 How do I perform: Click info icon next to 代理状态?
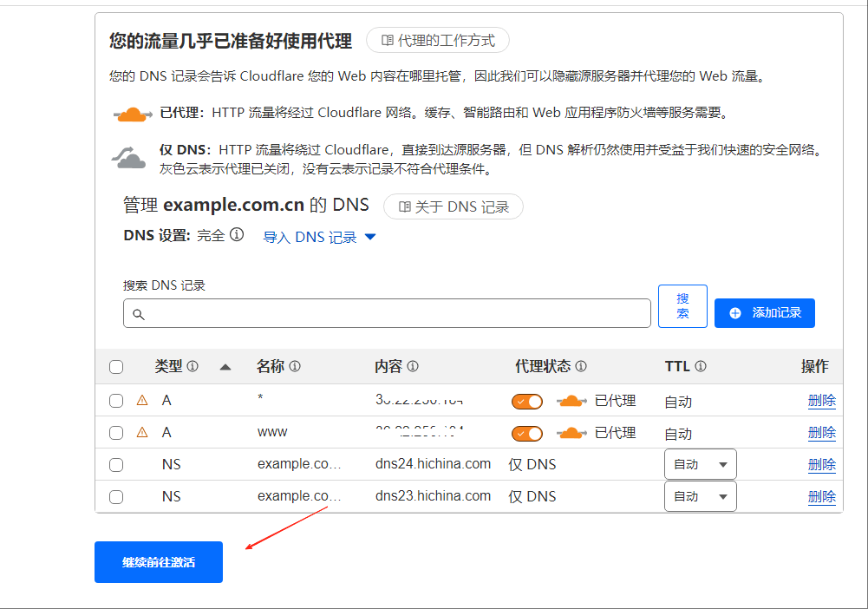click(x=581, y=367)
